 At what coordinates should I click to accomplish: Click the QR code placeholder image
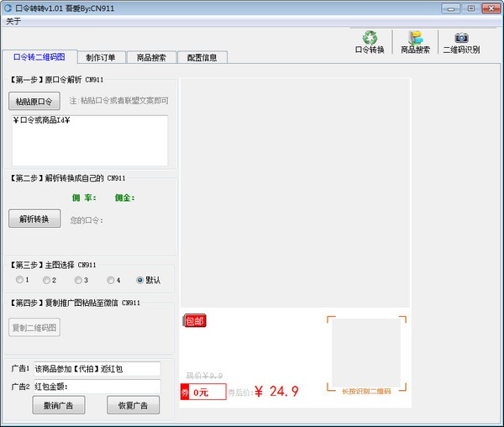[x=366, y=353]
